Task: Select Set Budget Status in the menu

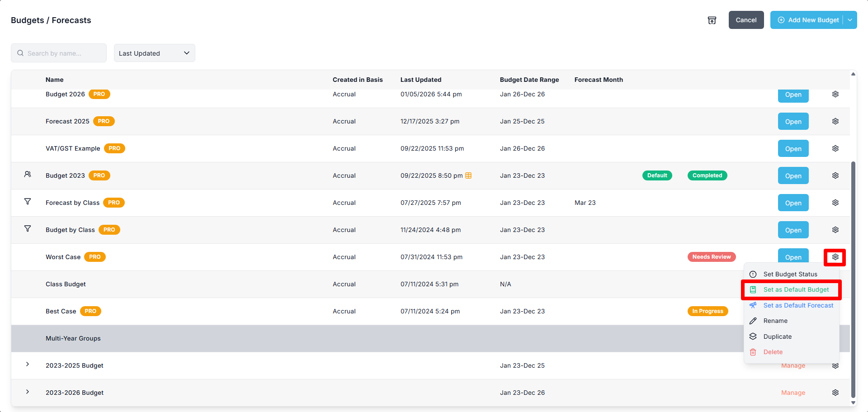Action: click(790, 274)
